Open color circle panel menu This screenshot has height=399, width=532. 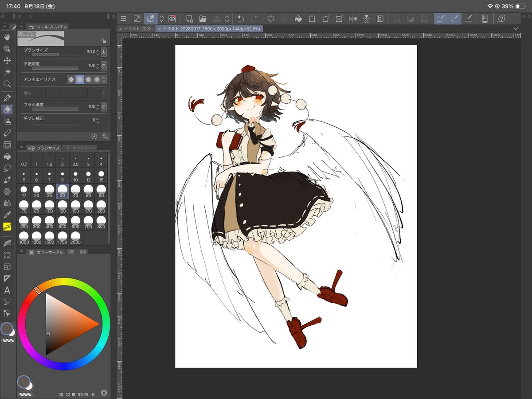[21, 250]
